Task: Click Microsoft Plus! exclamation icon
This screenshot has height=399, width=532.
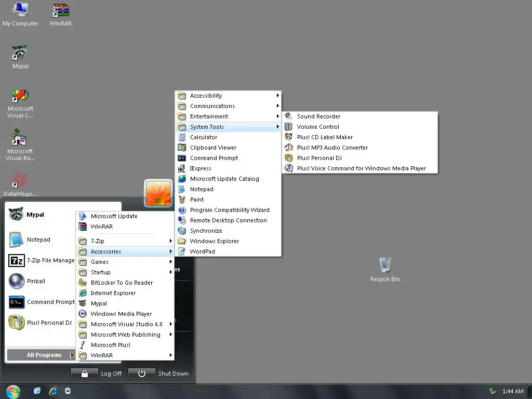Action: [83, 345]
